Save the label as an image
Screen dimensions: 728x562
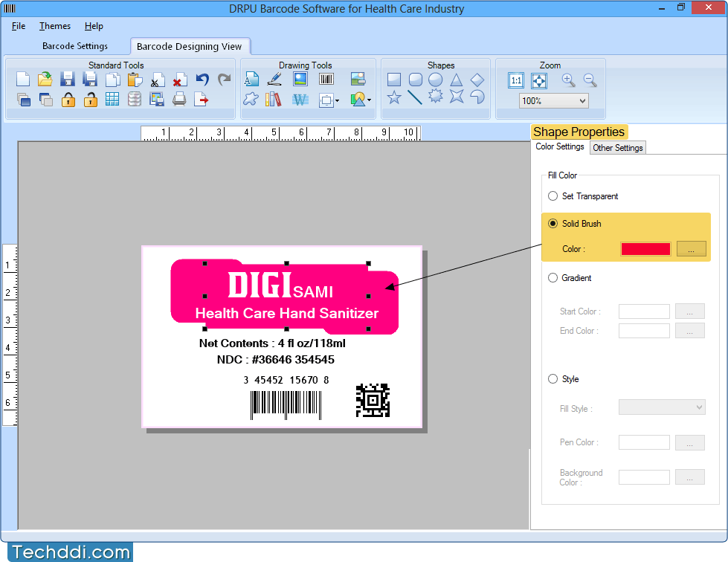[x=157, y=100]
